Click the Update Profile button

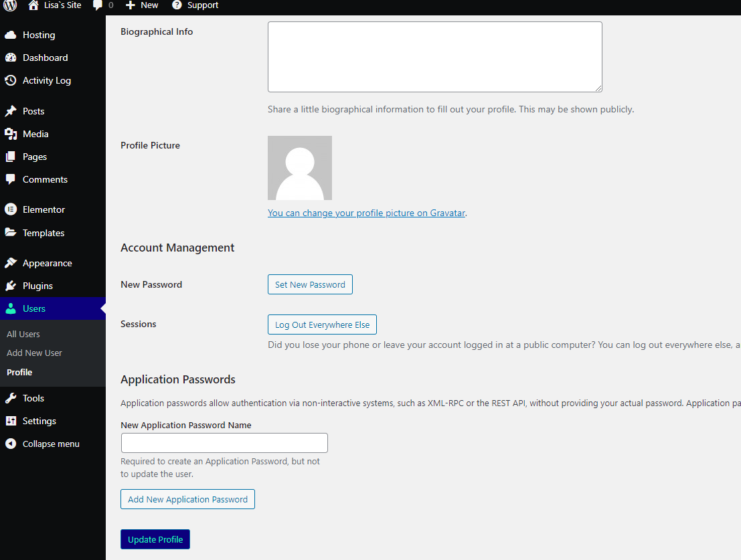[x=155, y=539]
